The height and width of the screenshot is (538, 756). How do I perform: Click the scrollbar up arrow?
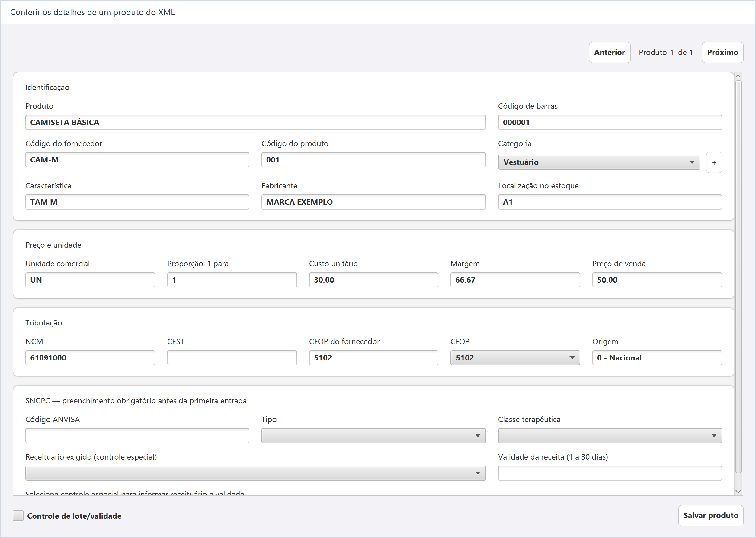coord(738,76)
